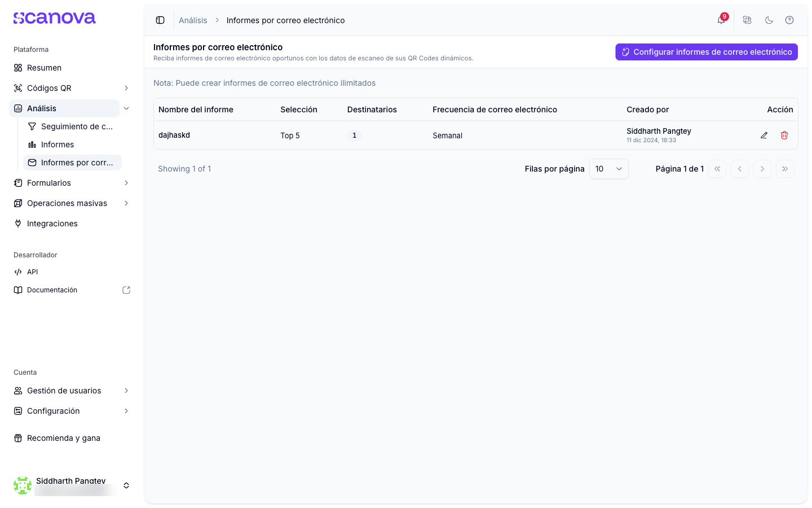Click the Integraciones plug icon
812x508 pixels.
coord(18,224)
